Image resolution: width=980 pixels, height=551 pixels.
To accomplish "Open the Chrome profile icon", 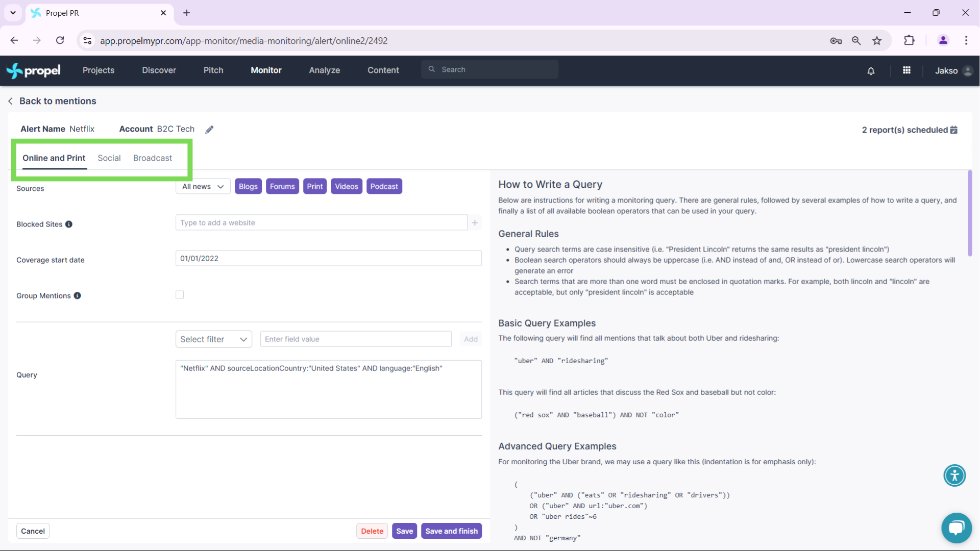I will [943, 40].
